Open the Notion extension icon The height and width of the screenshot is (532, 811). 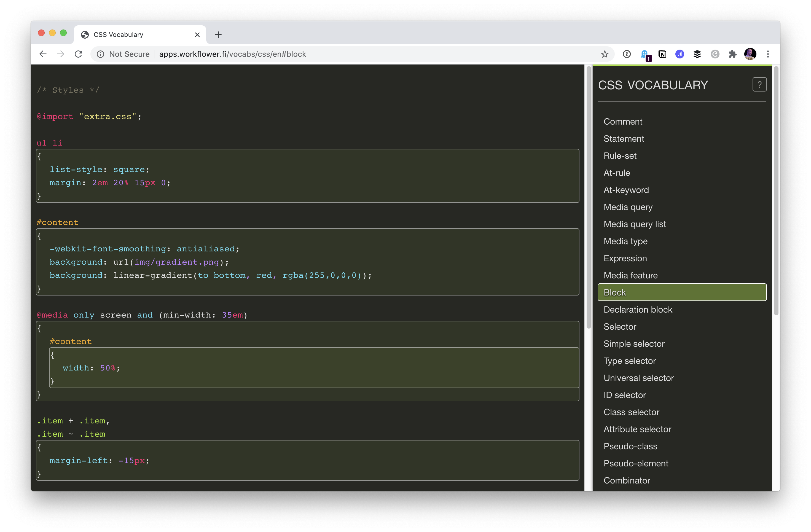(662, 54)
